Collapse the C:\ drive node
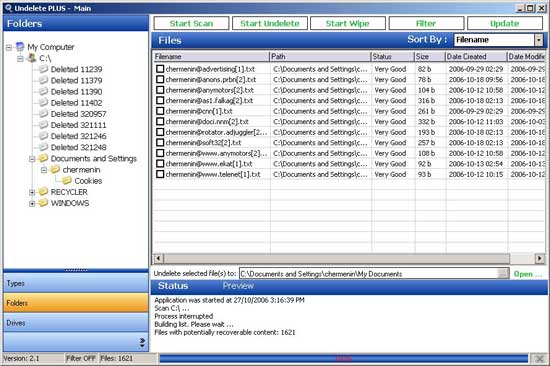This screenshot has width=550, height=366. (20, 59)
